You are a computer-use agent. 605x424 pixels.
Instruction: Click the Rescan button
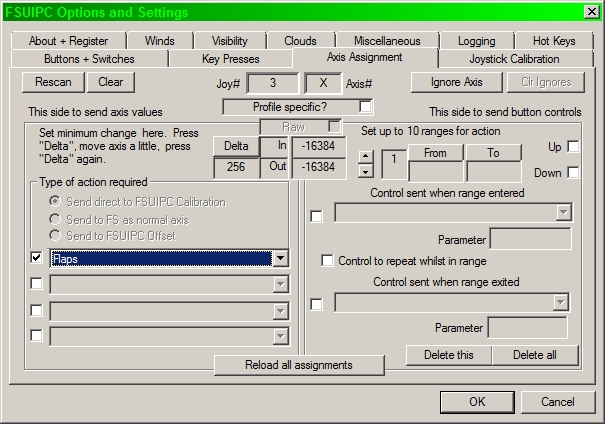tap(53, 82)
